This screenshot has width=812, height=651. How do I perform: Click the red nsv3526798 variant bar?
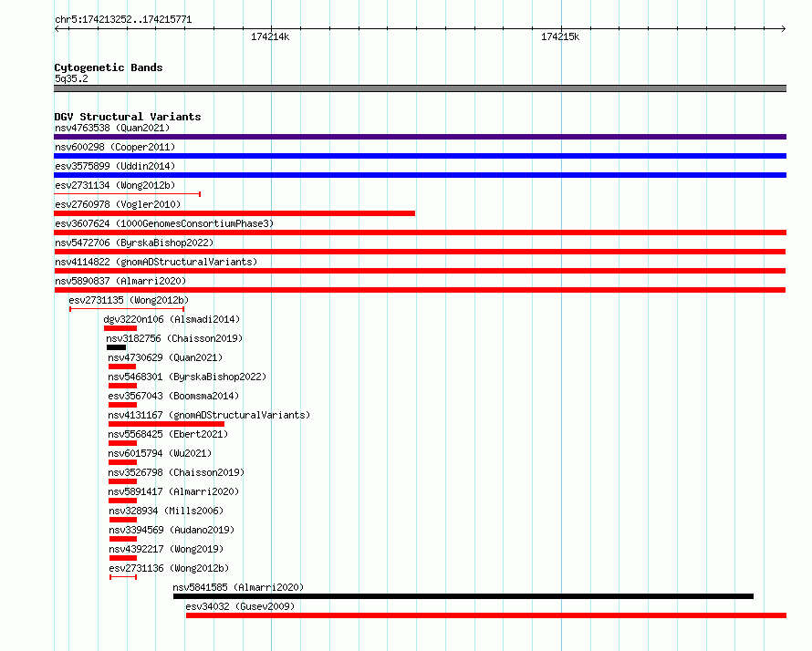pos(122,481)
